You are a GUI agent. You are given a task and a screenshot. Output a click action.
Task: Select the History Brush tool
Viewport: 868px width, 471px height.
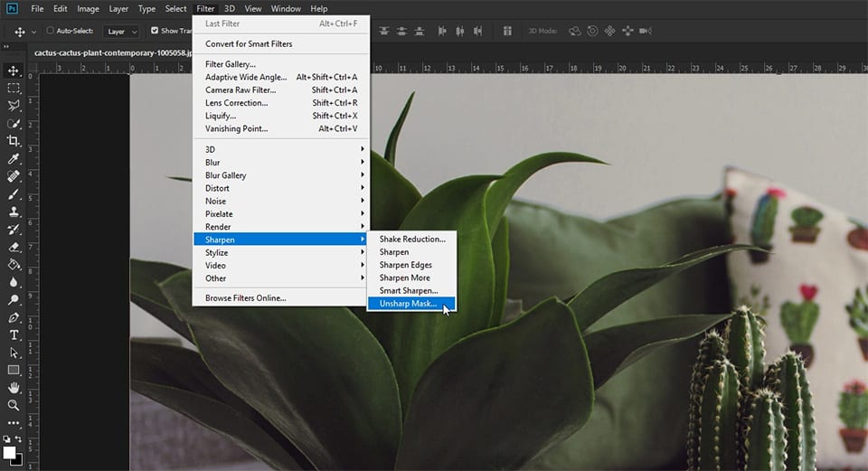click(x=14, y=229)
